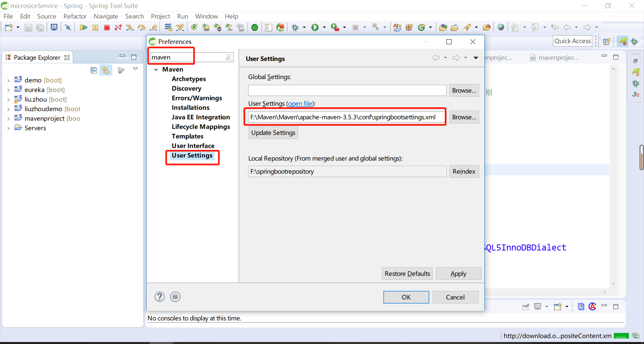
Task: Click the Help question mark icon in Preferences
Action: [160, 297]
